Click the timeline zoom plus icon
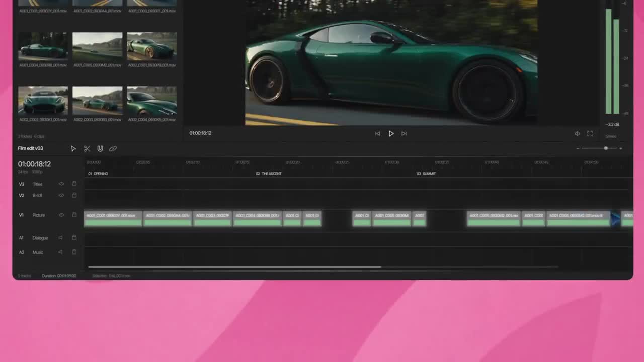Image resolution: width=644 pixels, height=362 pixels. tap(621, 148)
